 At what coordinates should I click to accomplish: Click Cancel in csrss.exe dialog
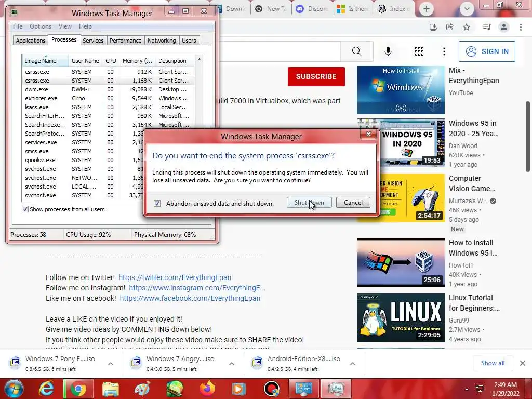[x=353, y=203]
